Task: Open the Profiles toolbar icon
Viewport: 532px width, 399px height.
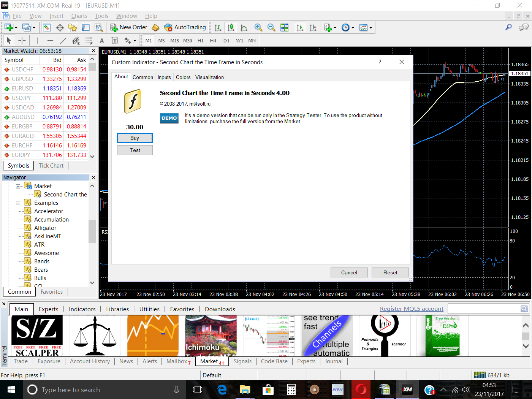Action: click(26, 27)
